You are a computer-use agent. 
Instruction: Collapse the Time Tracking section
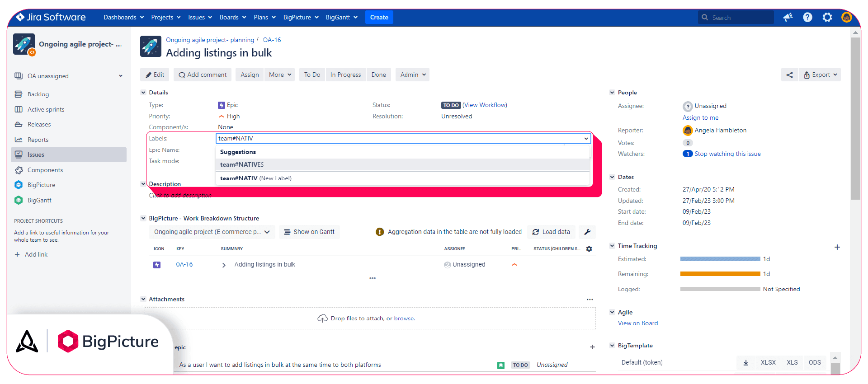(x=612, y=246)
